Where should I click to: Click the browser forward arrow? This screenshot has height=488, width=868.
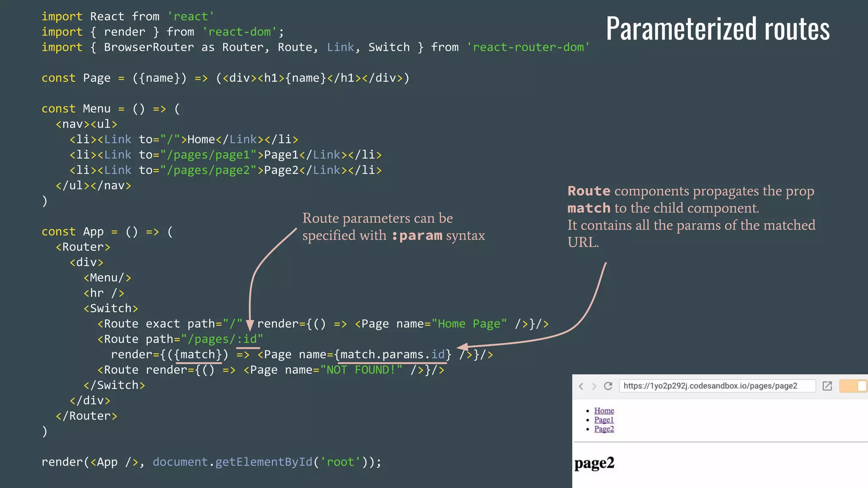point(594,386)
